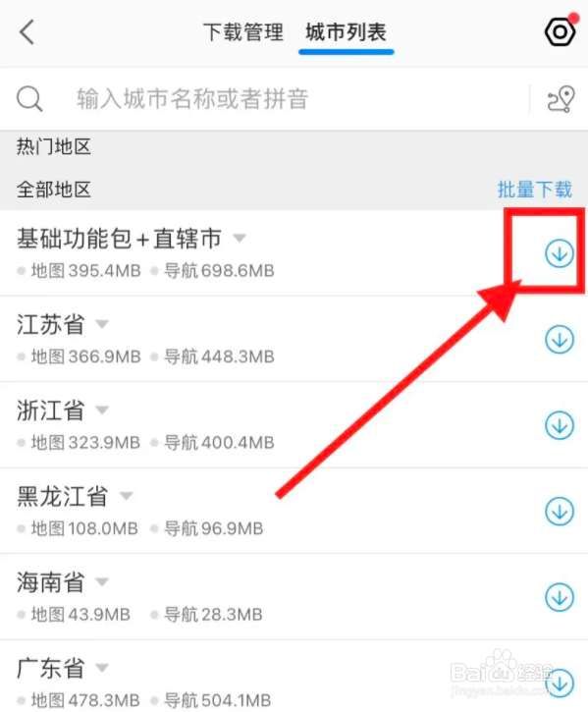Open settings via hexagon icon

click(x=561, y=31)
